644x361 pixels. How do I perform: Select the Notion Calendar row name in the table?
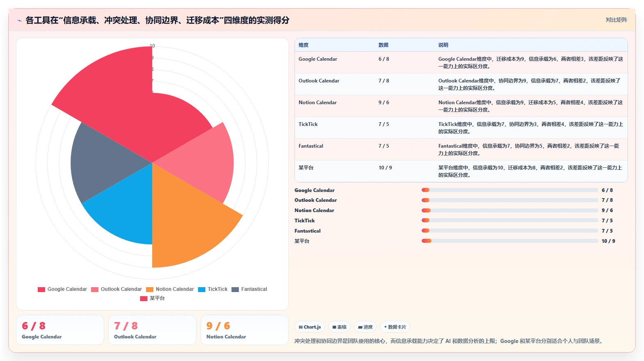click(318, 103)
